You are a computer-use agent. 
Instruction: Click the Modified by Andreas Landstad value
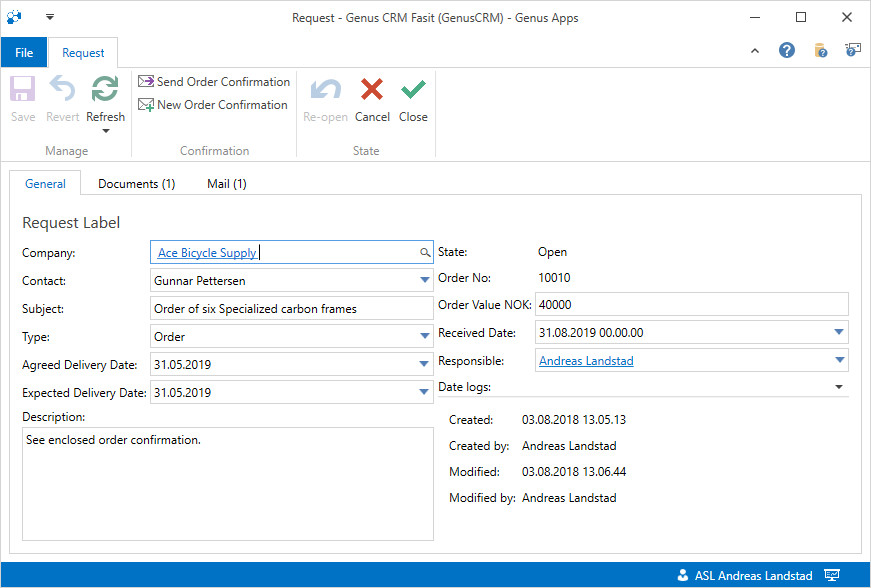[x=569, y=498]
